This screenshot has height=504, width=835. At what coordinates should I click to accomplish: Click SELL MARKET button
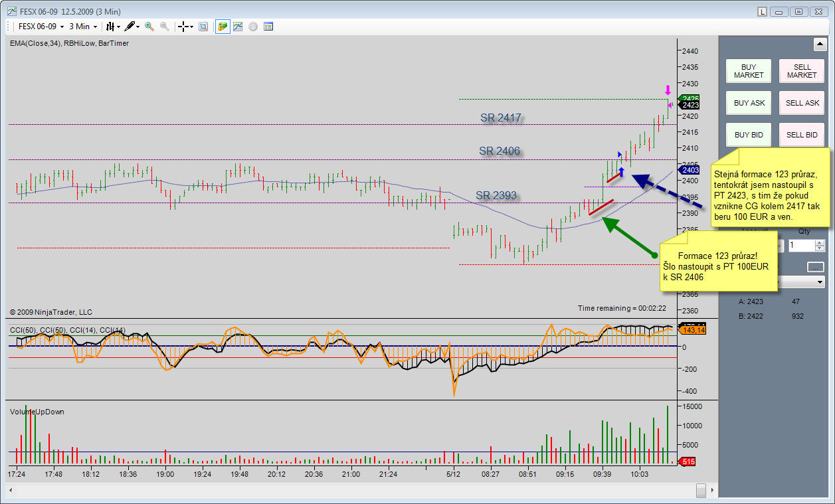[x=802, y=71]
